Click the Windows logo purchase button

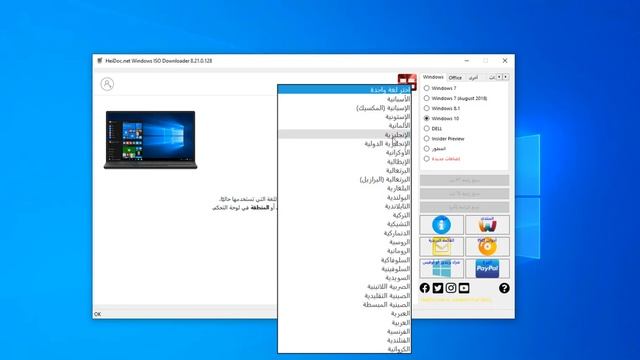[x=441, y=269]
